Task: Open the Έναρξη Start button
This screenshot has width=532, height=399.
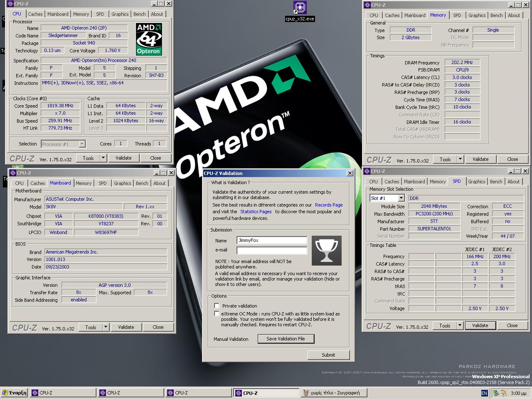Action: [x=14, y=393]
